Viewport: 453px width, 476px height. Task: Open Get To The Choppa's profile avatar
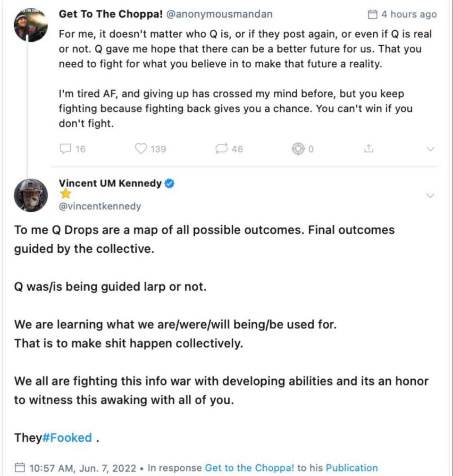point(30,26)
